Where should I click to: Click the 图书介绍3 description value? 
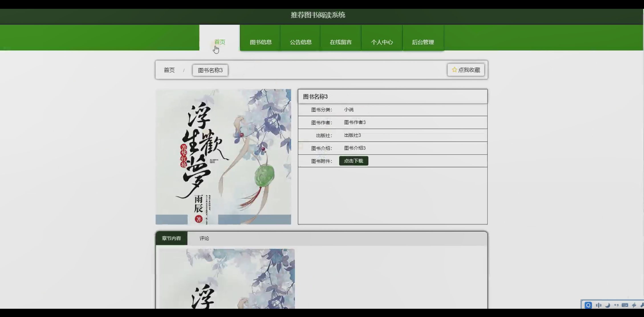pyautogui.click(x=355, y=148)
